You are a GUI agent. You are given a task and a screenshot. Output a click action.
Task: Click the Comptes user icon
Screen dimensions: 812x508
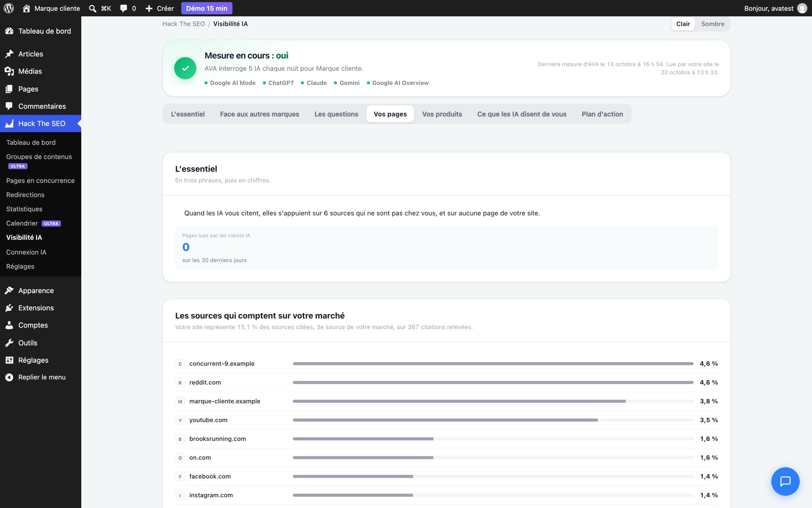9,325
